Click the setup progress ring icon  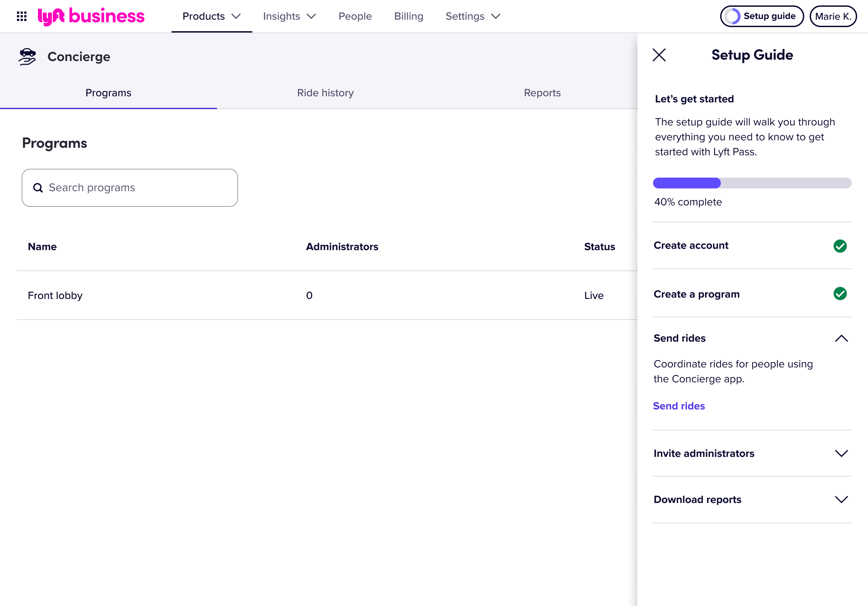pos(732,16)
